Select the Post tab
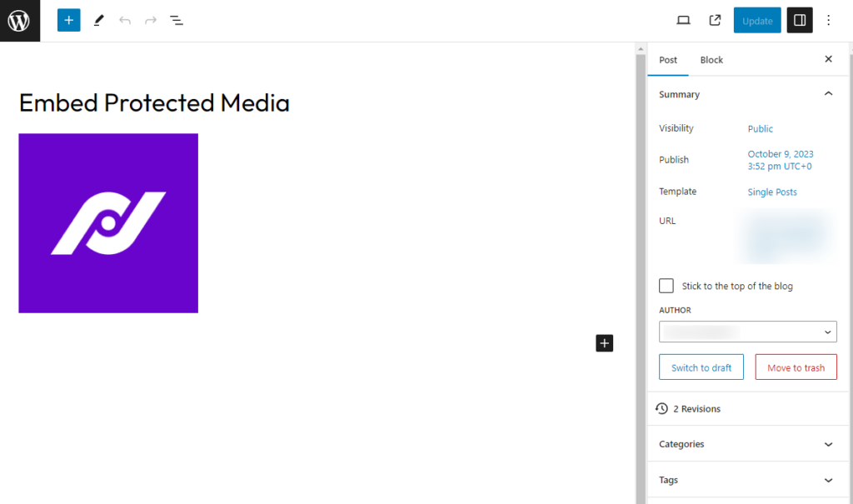Viewport: 853px width, 504px height. click(x=668, y=59)
